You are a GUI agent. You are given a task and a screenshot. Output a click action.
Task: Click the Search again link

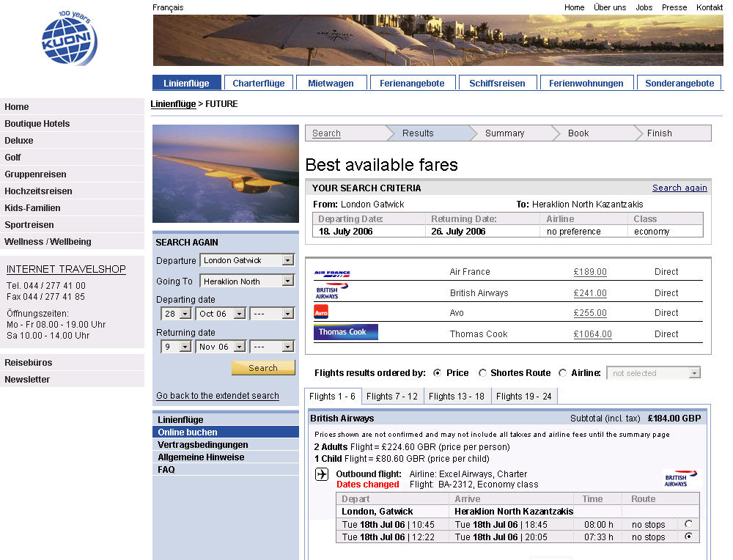(x=679, y=188)
